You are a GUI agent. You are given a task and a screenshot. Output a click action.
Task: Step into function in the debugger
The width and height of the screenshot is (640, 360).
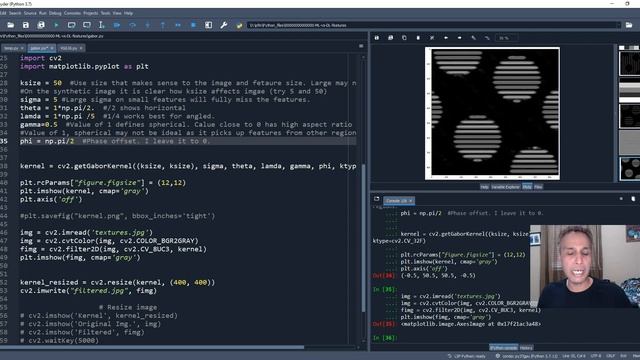[147, 25]
